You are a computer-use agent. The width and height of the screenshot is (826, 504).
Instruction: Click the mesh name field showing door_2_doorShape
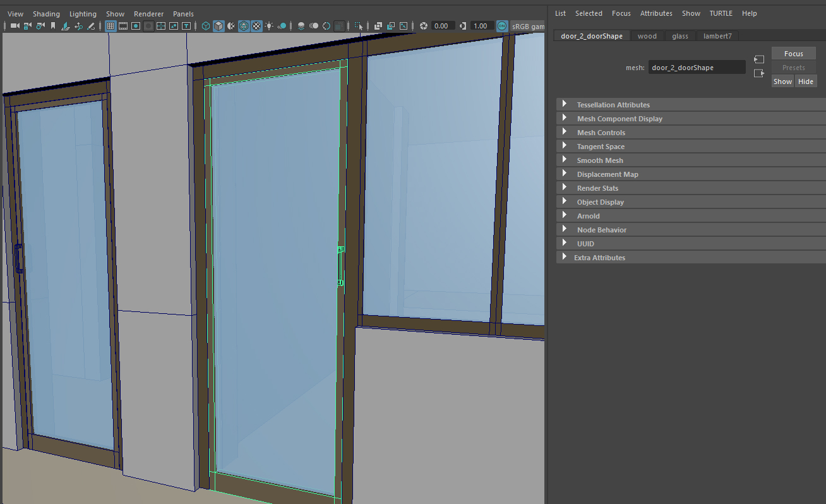[x=697, y=67]
